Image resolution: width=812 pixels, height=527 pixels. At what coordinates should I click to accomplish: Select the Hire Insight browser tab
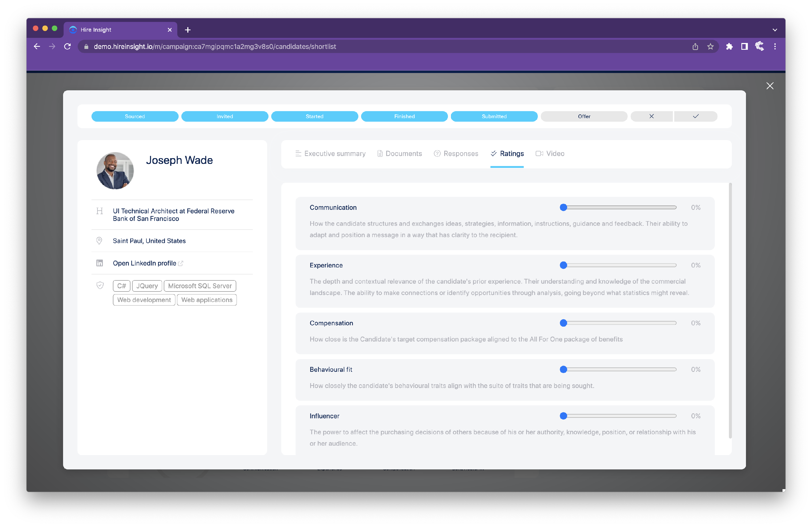tap(113, 30)
